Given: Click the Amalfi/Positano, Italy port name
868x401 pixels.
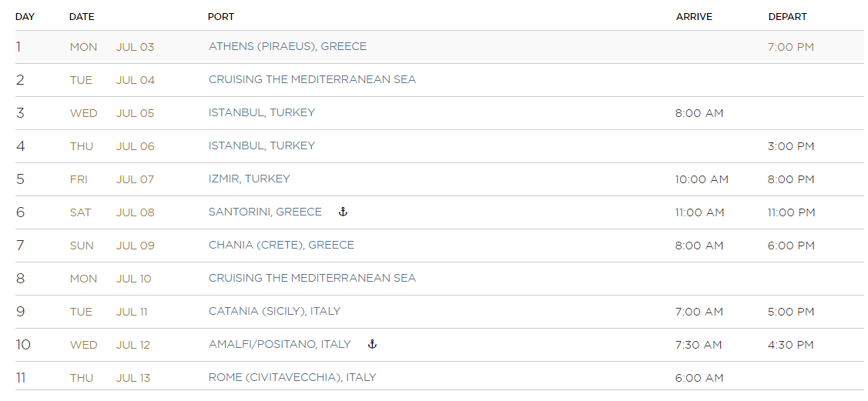Looking at the screenshot, I should [x=280, y=344].
